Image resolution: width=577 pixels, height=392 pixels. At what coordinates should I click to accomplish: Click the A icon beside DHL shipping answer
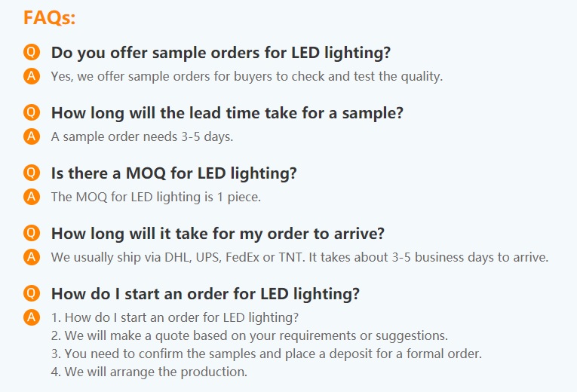[31, 257]
